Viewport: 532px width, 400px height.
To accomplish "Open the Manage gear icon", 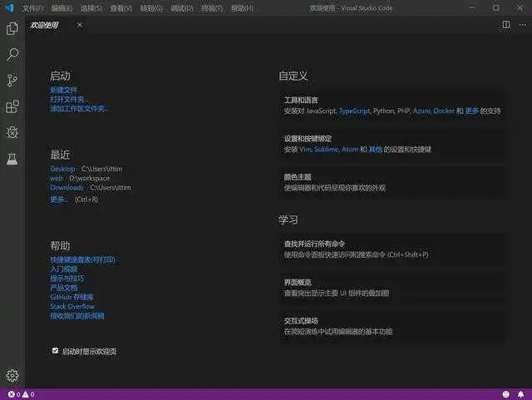I will click(x=12, y=376).
